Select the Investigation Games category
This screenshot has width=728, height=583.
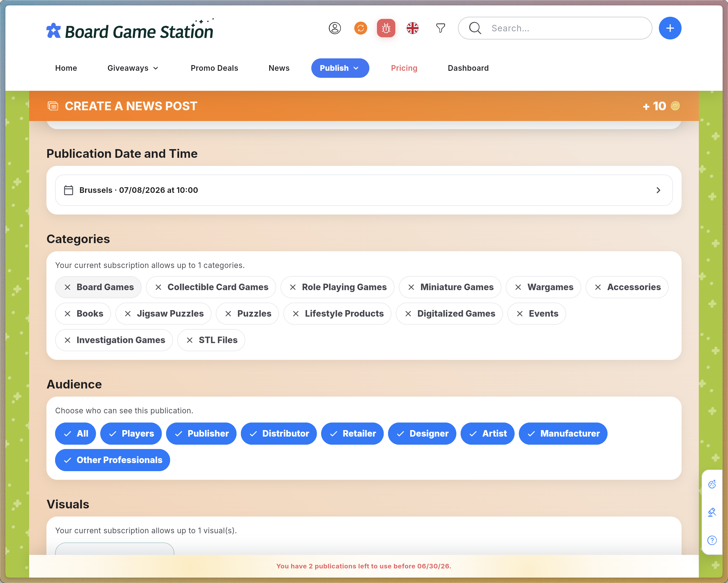(114, 340)
